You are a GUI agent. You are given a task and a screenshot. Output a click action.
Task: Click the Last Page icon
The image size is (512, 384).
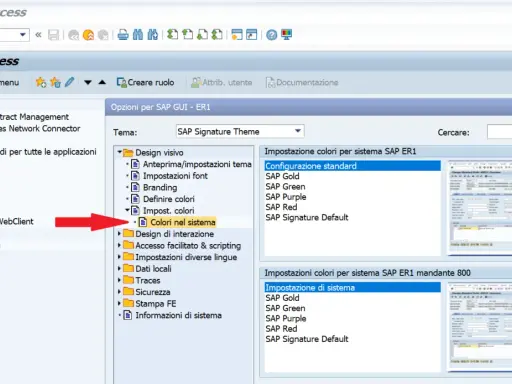(x=217, y=35)
